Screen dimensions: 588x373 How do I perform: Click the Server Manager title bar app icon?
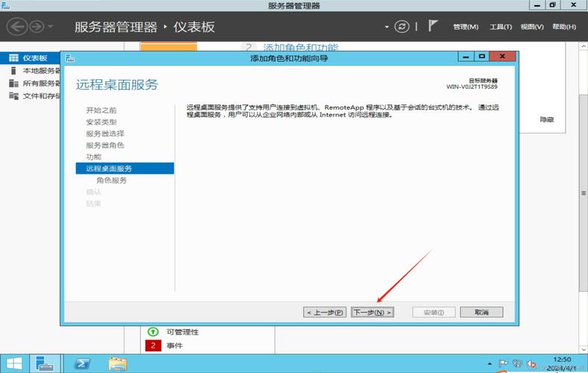pos(5,5)
